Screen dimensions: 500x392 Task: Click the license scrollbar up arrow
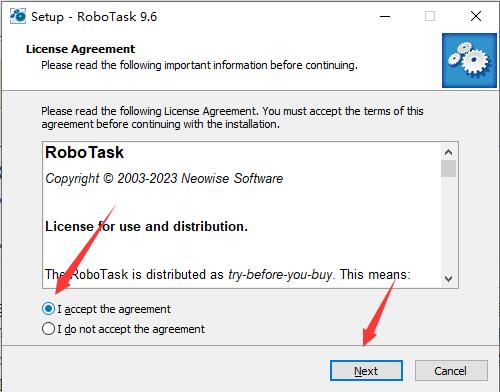[x=448, y=152]
